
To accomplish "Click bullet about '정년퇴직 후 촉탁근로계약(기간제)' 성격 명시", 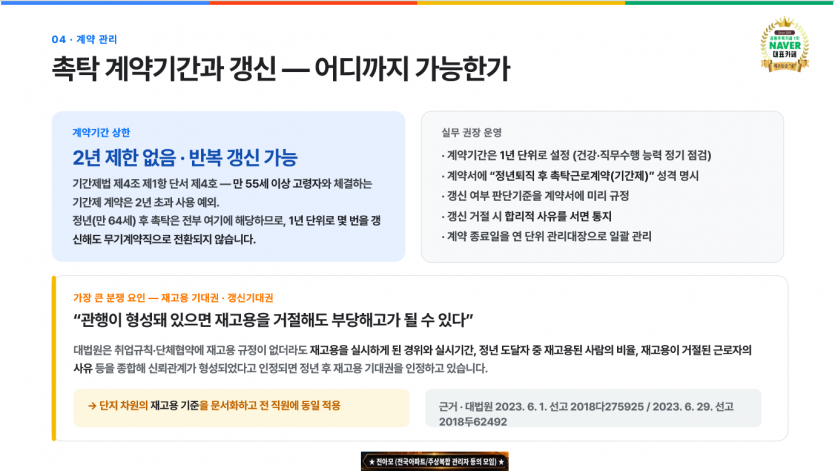I will pos(570,176).
